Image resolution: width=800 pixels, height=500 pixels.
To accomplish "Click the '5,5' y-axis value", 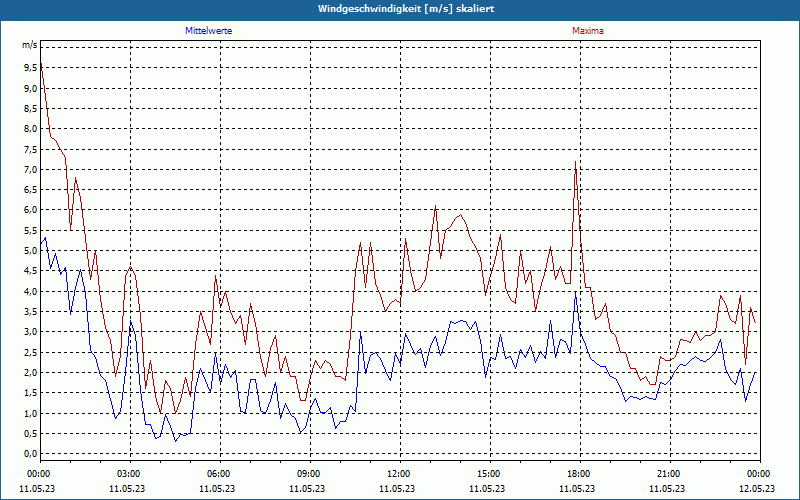I will tap(31, 230).
